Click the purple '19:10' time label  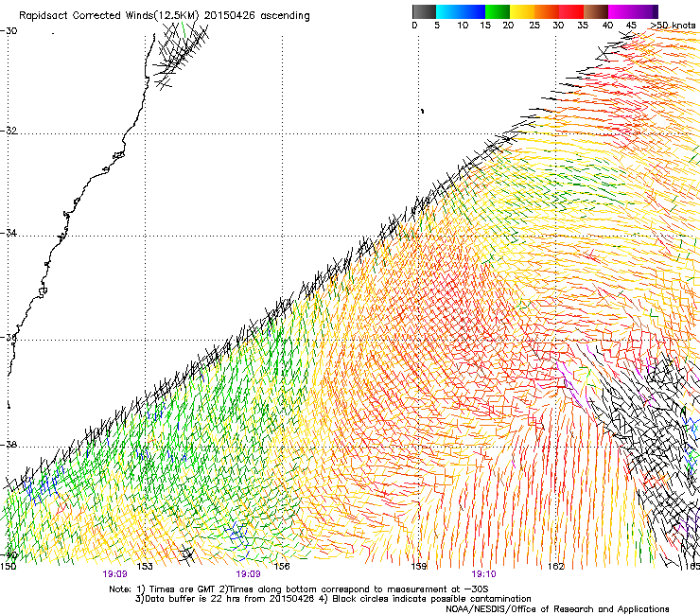click(483, 574)
